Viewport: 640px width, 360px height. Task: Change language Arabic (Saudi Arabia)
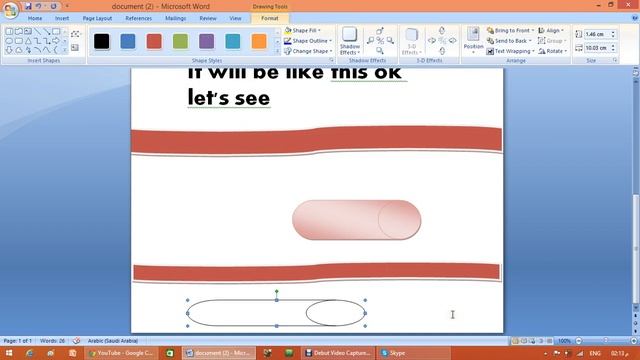(113, 341)
